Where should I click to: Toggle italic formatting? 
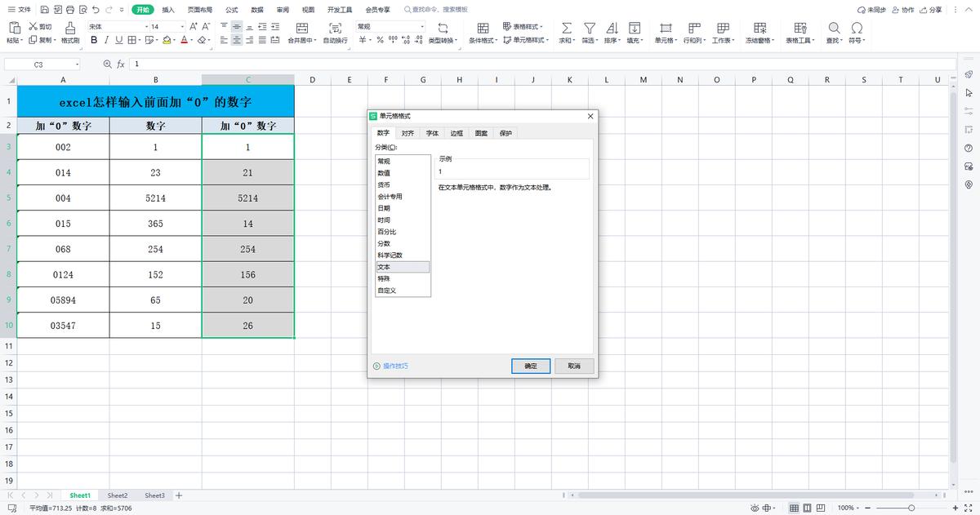[x=108, y=39]
